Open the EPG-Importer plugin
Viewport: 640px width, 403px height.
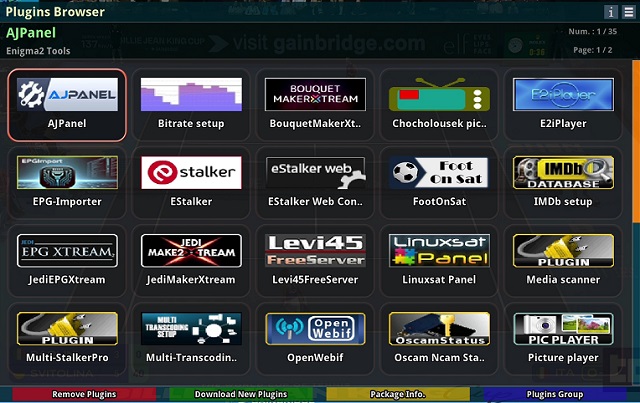point(67,183)
